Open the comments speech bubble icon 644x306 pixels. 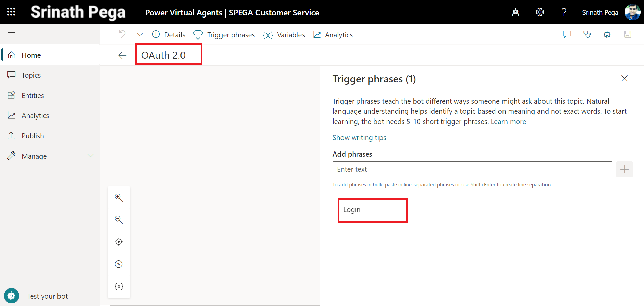pyautogui.click(x=567, y=34)
